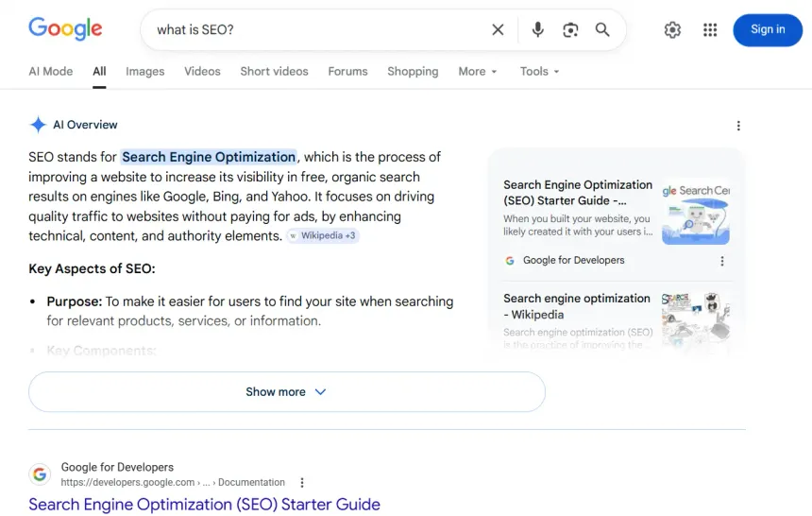
Task: Select the All results tab
Action: click(99, 72)
